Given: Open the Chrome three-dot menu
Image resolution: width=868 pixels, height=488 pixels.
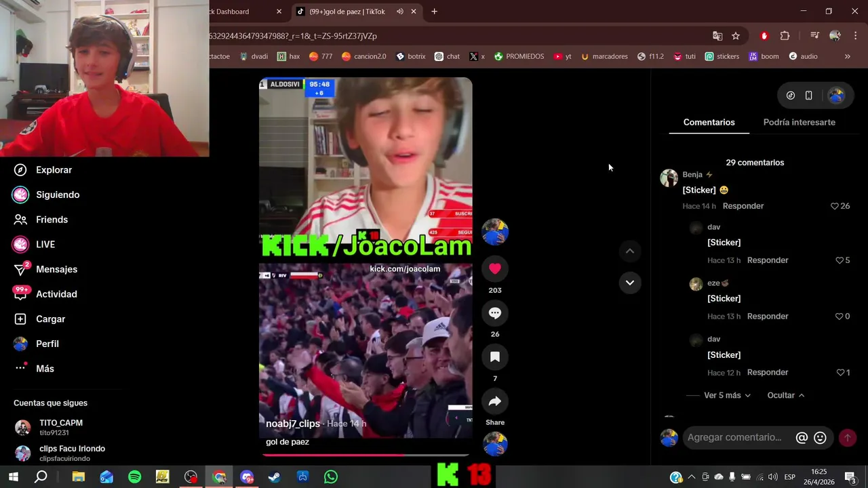Looking at the screenshot, I should [855, 36].
